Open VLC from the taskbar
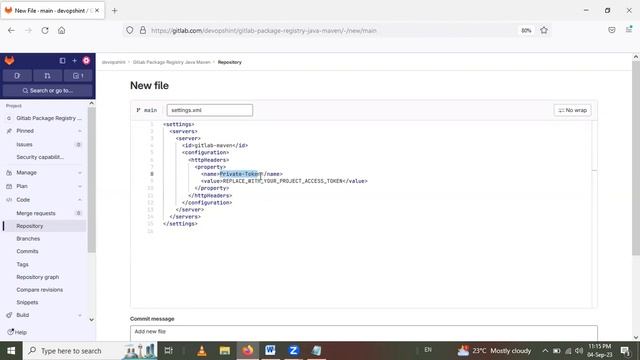This screenshot has height=360, width=640. coord(202,351)
